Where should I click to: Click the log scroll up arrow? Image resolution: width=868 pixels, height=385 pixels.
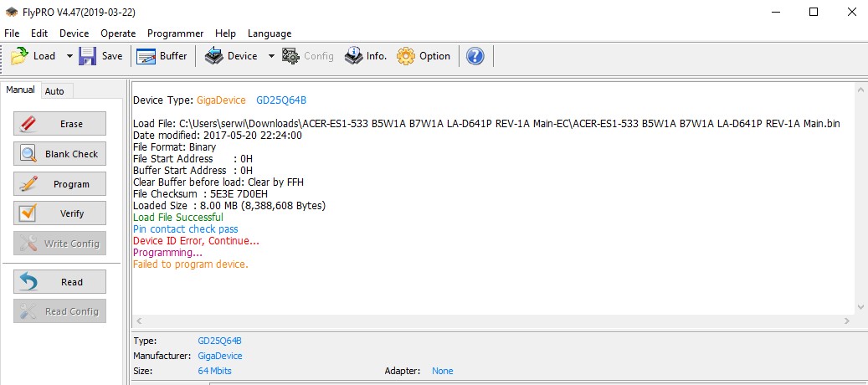860,90
